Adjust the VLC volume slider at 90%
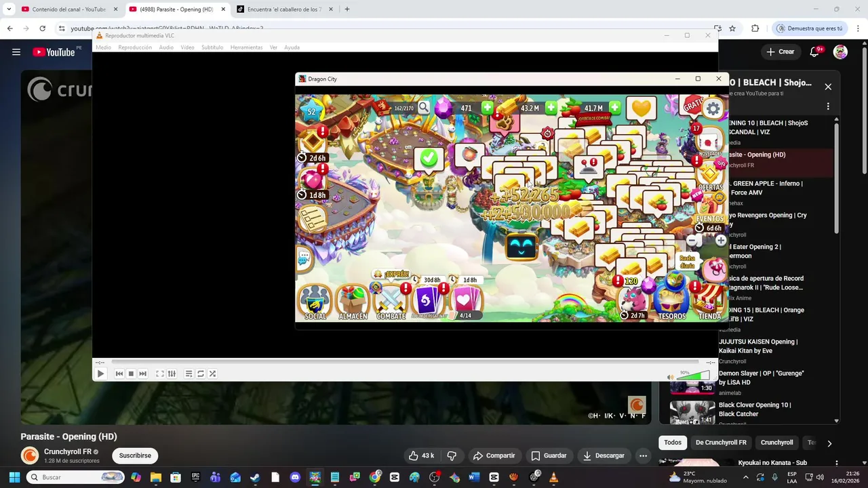The width and height of the screenshot is (868, 488). 692,376
